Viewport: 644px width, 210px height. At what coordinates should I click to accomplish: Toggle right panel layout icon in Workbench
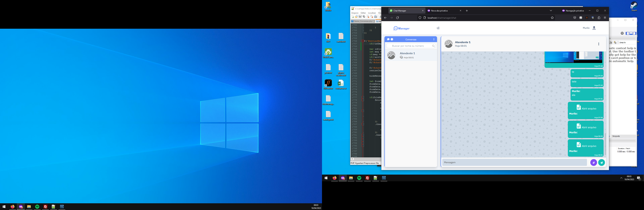coord(635,33)
